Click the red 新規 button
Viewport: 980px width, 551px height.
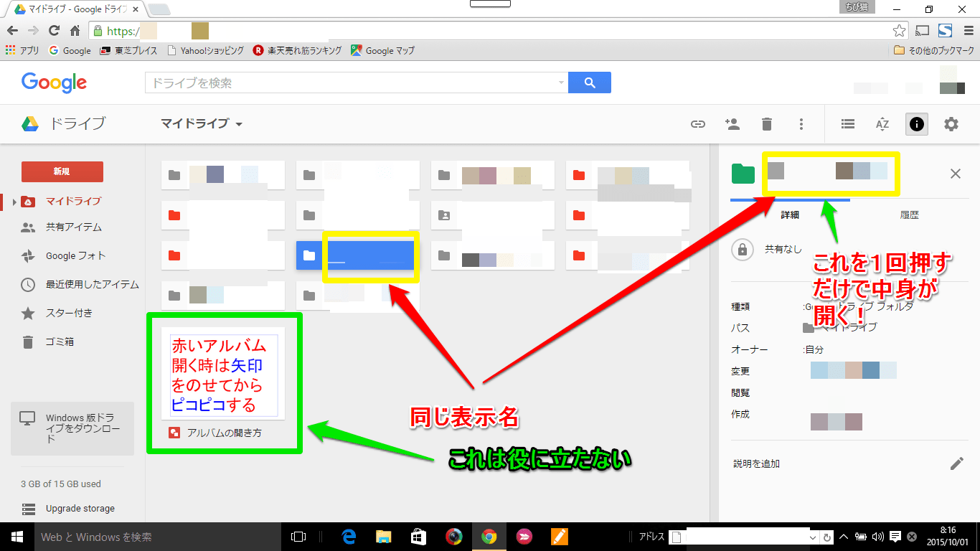pyautogui.click(x=62, y=171)
